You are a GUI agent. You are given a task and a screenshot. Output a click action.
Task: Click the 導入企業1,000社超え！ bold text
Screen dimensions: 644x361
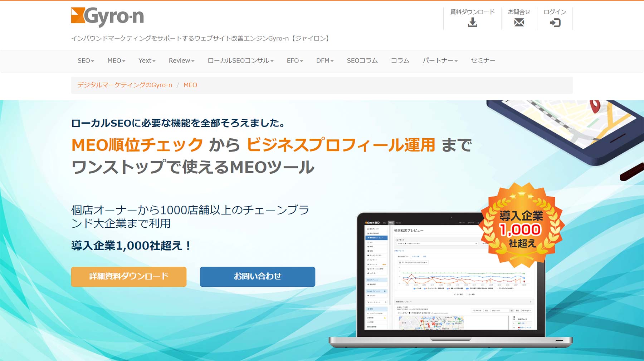(x=131, y=246)
